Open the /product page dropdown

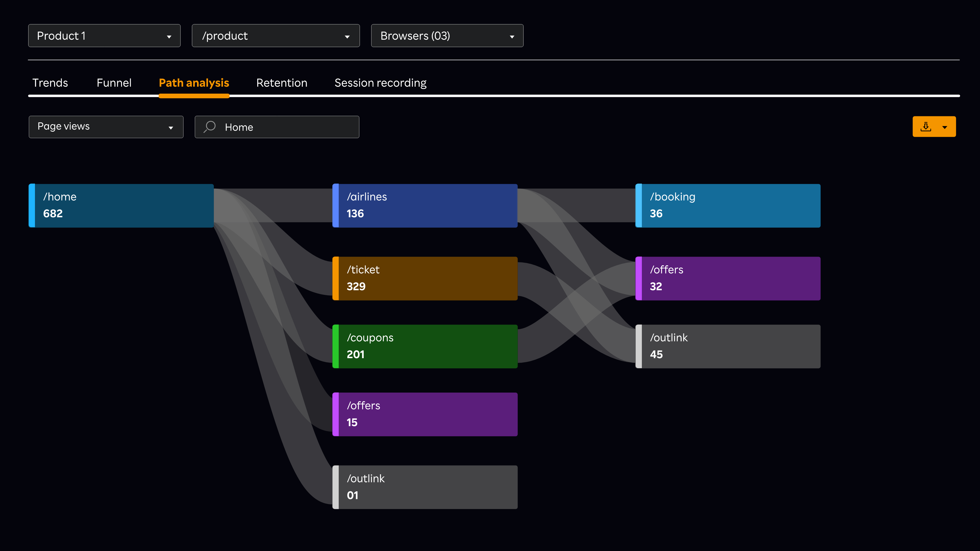click(x=275, y=36)
